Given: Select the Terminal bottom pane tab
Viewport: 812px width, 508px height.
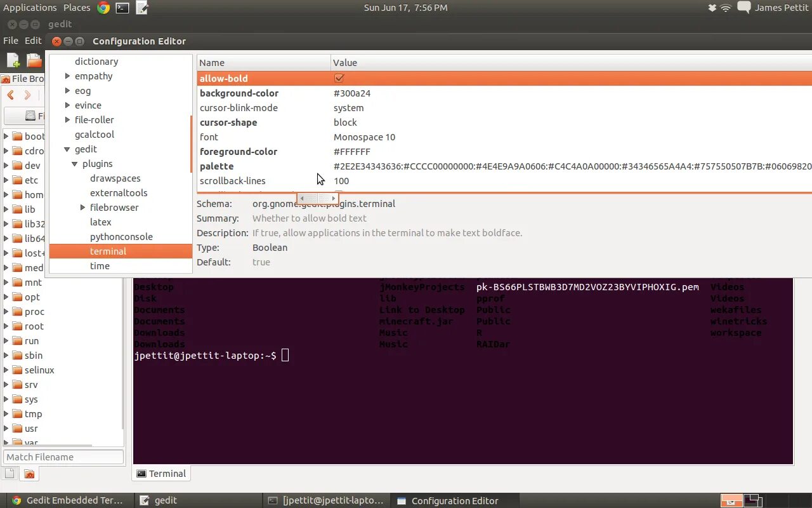Looking at the screenshot, I should 161,473.
